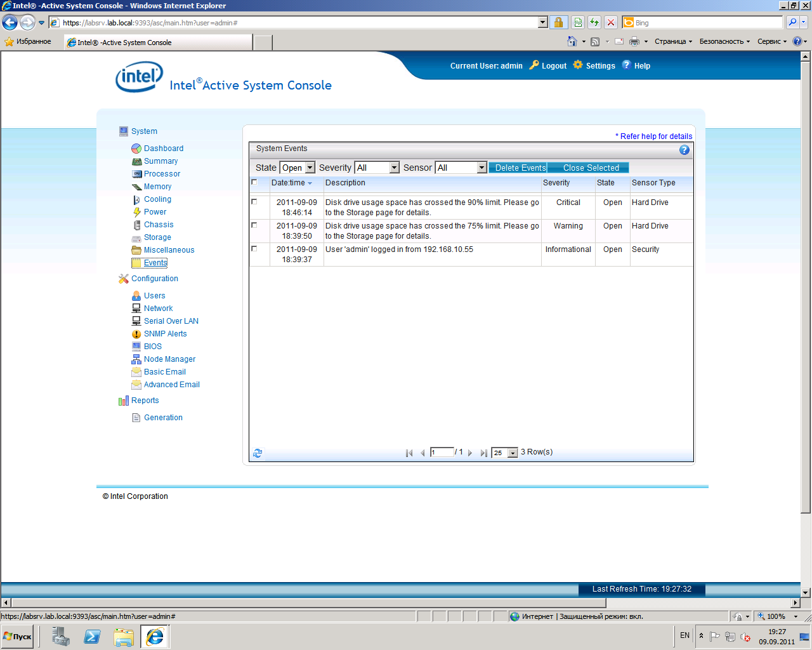The height and width of the screenshot is (650, 812).
Task: Click the Delete Events button
Action: click(x=519, y=168)
